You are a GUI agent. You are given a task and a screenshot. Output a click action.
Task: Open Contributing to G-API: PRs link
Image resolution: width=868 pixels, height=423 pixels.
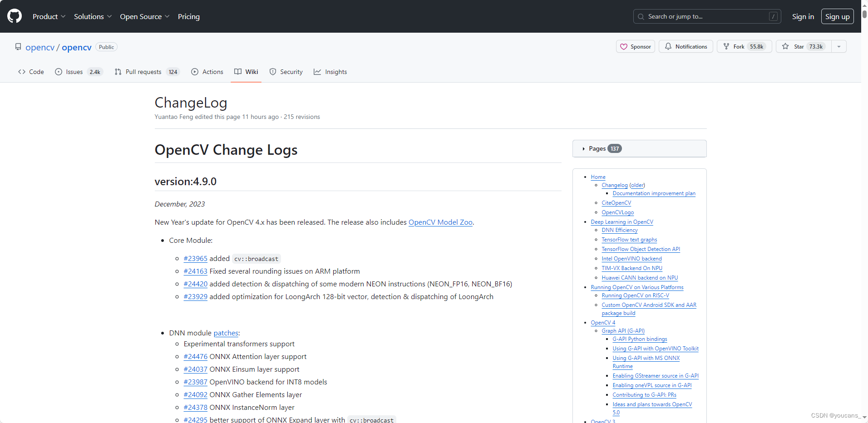tap(644, 395)
